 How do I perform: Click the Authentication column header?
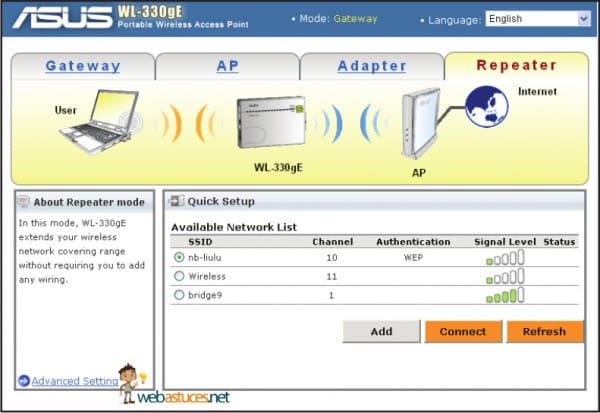pyautogui.click(x=413, y=242)
